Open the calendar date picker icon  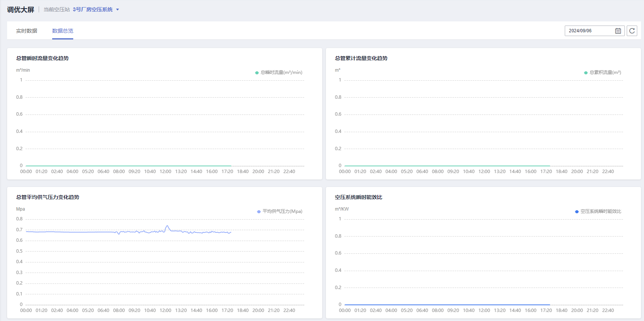tap(618, 31)
